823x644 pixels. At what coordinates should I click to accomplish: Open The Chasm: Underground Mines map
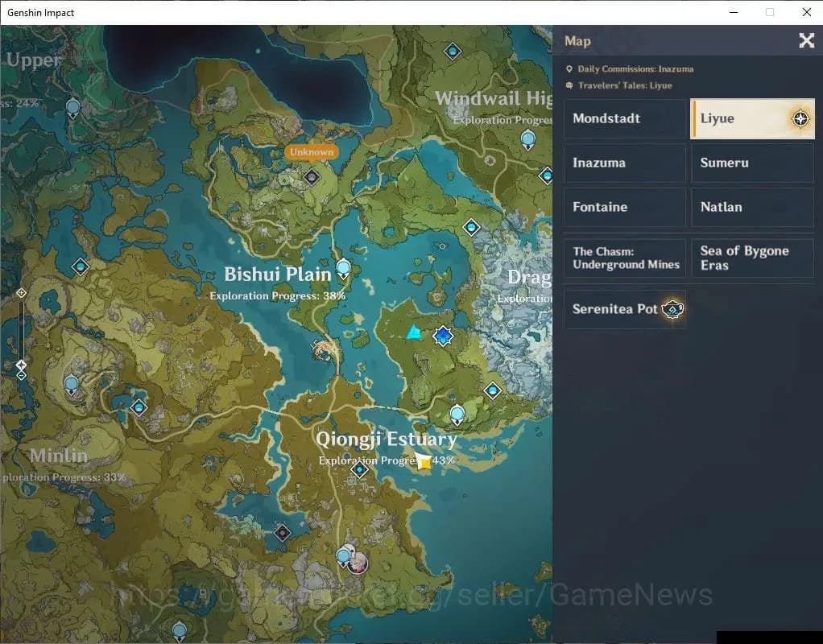(625, 258)
